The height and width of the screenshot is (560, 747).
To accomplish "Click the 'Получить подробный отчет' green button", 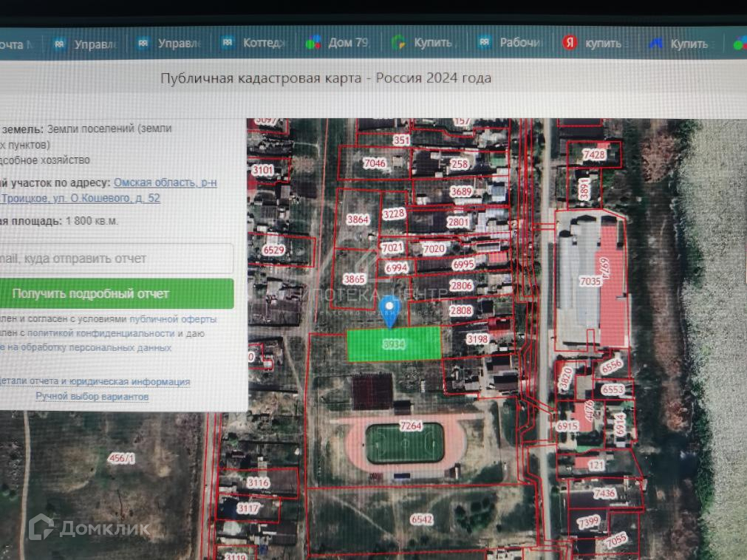I will 116,294.
